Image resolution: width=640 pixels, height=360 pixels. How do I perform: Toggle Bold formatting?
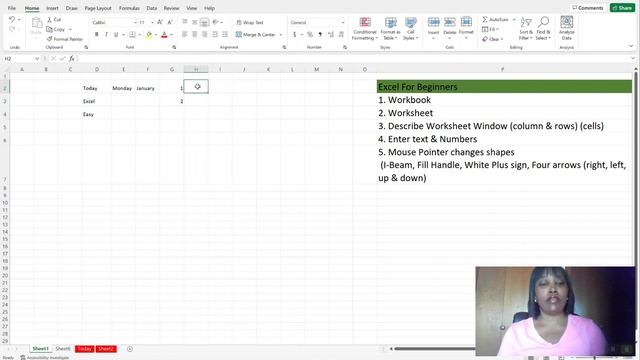click(97, 35)
